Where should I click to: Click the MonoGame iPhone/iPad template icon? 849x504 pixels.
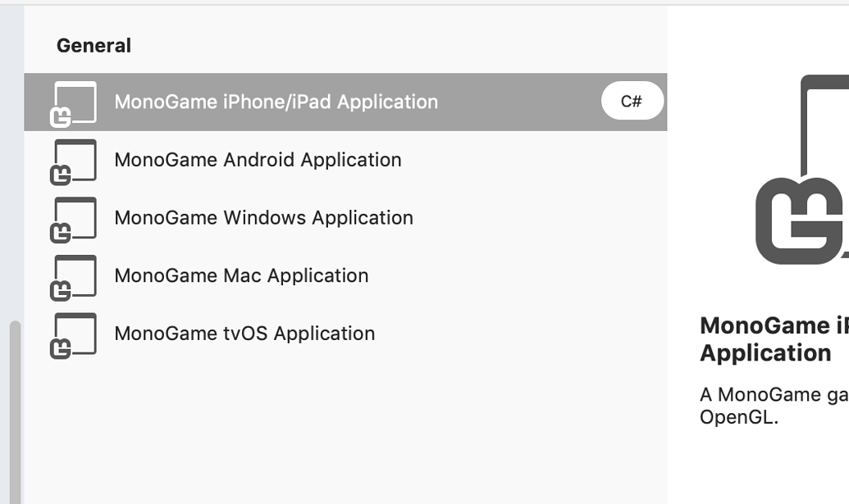click(73, 103)
